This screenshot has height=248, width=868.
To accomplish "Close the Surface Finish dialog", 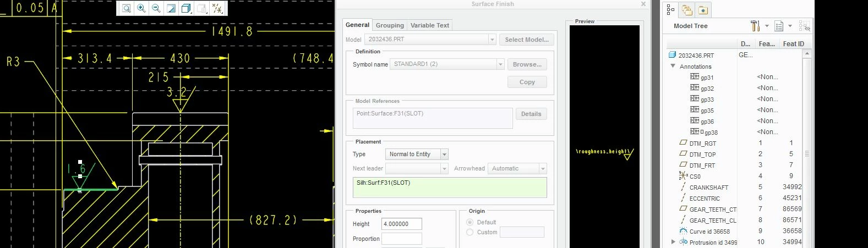I will 643,4.
